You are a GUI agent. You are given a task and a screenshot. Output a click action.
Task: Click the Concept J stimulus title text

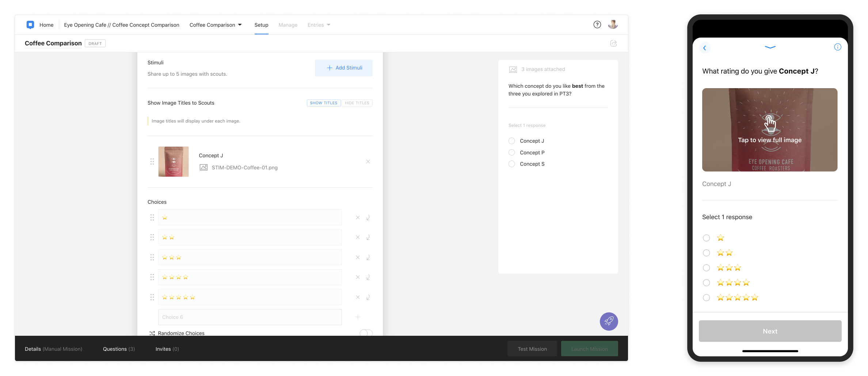point(211,155)
